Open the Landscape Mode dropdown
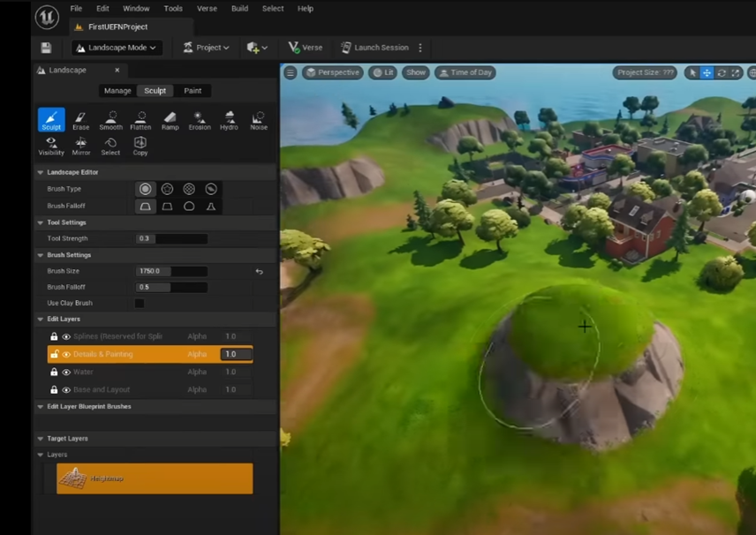Viewport: 756px width, 535px height. click(x=117, y=48)
